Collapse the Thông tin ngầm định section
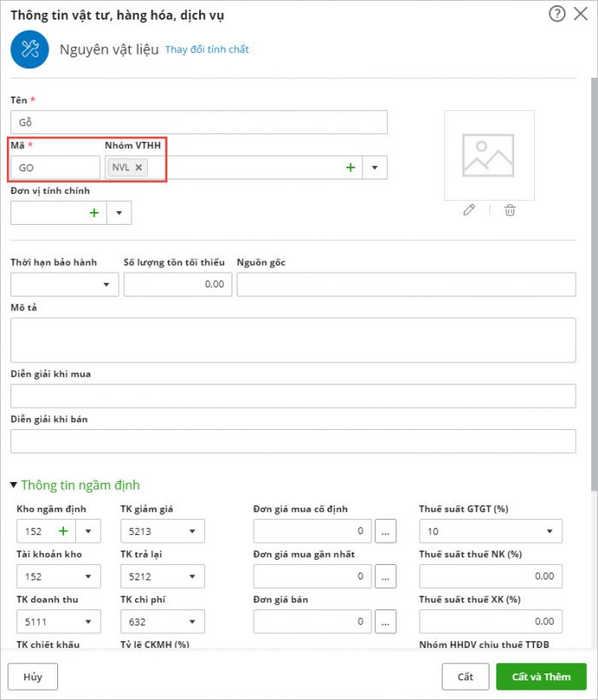Viewport: 598px width, 700px height. [14, 485]
